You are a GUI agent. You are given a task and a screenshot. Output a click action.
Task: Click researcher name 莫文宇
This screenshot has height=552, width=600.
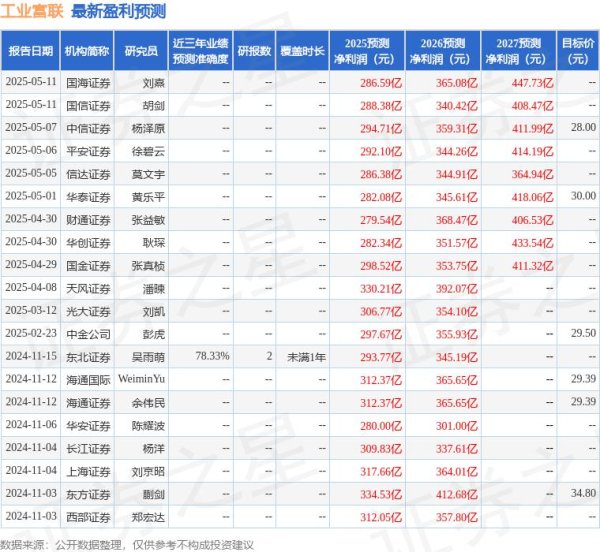148,174
